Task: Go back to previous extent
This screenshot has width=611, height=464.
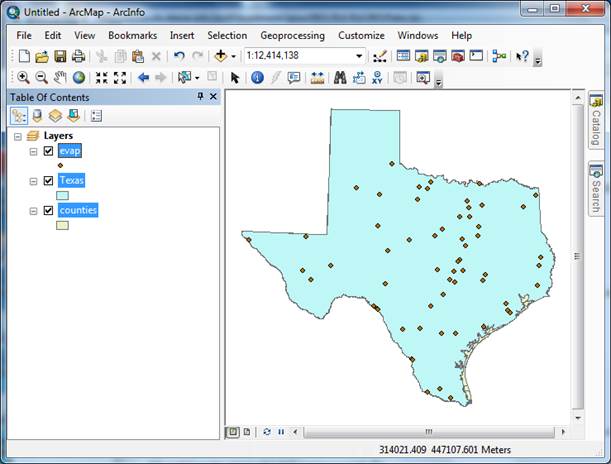Action: click(x=143, y=77)
